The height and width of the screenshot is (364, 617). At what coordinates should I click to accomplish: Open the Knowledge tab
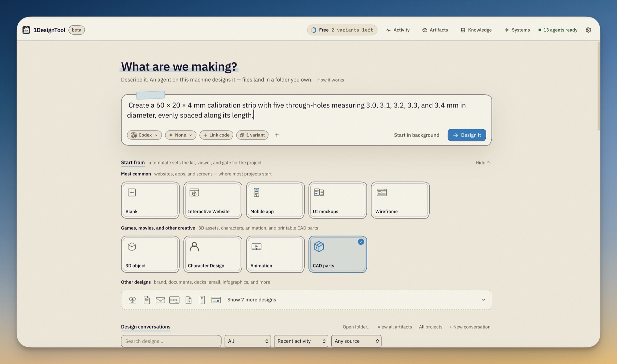[x=476, y=30]
